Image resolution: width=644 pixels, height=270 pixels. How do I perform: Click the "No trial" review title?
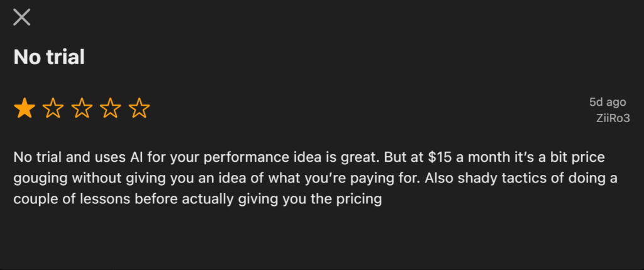49,57
